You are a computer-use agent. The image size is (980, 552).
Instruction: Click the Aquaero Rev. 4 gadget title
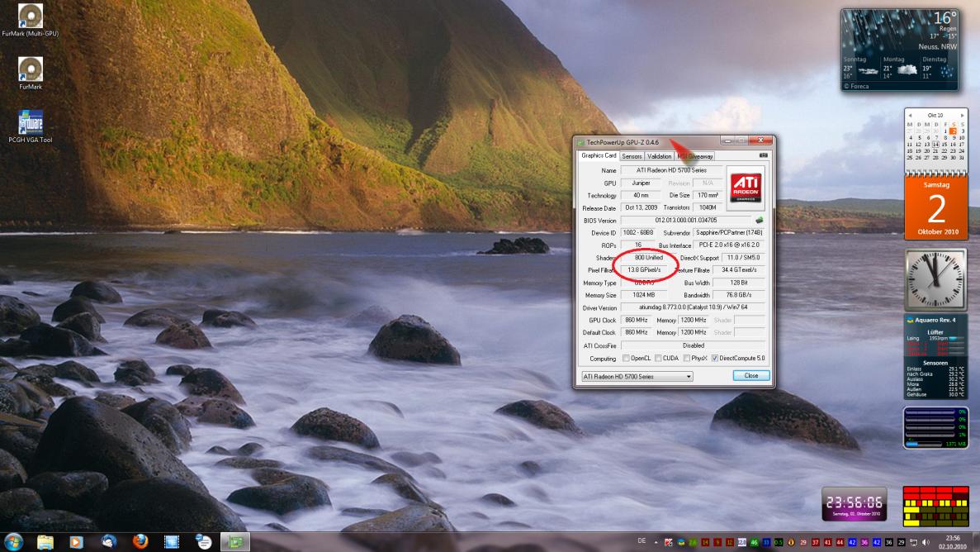click(935, 321)
